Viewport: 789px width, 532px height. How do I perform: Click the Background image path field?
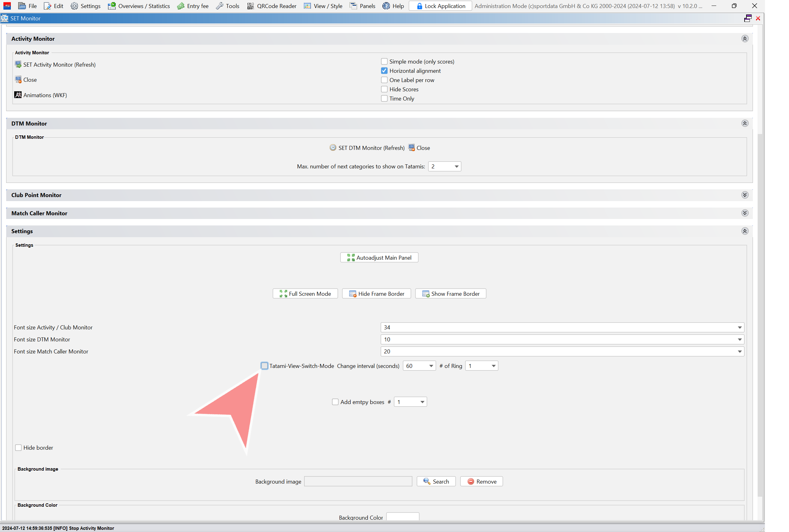[x=358, y=481]
